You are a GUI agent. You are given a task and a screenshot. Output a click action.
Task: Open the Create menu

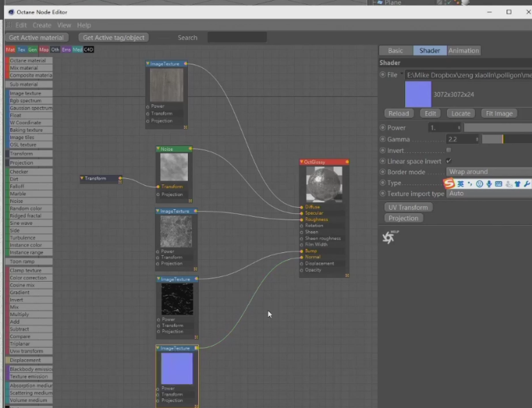coord(42,25)
